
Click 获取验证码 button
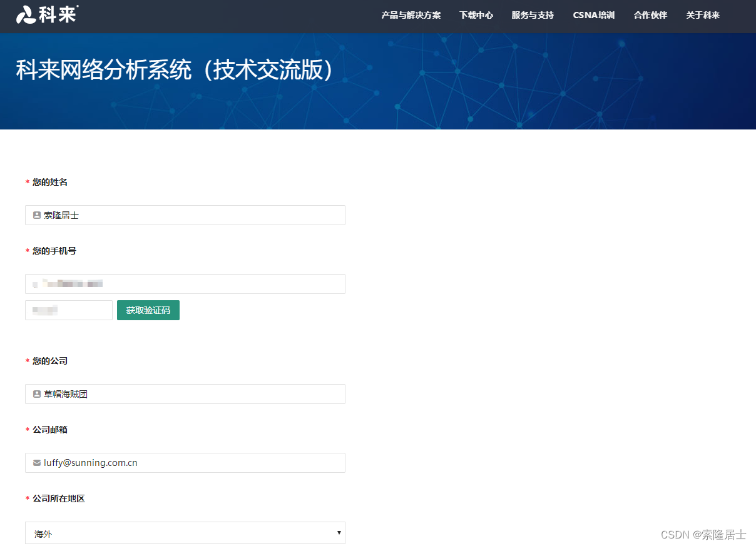tap(148, 310)
